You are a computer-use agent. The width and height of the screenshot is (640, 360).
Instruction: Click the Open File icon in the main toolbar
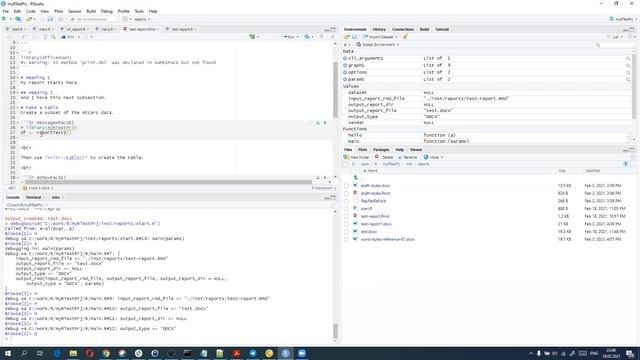tap(30, 19)
